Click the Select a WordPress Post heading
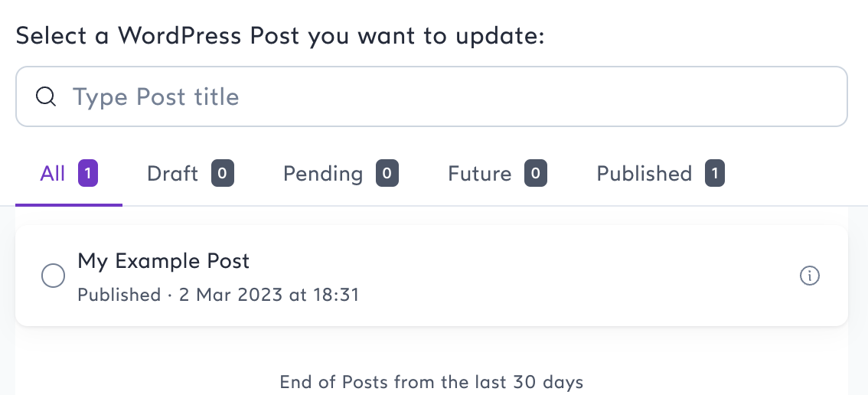The width and height of the screenshot is (868, 395). click(x=280, y=36)
